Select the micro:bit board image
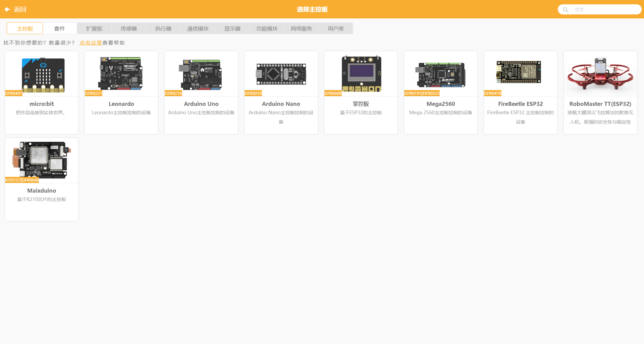Viewport: 644px width, 344px height. (x=43, y=75)
